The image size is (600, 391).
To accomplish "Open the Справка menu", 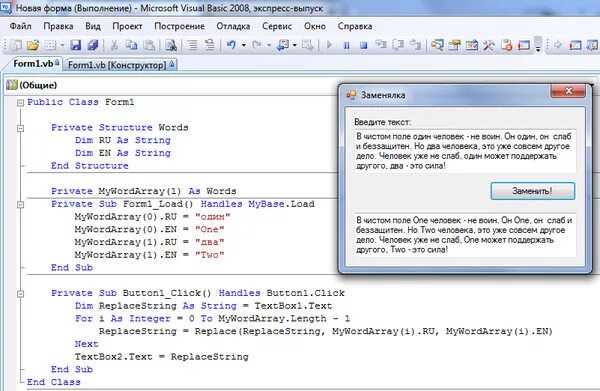I will coord(355,26).
